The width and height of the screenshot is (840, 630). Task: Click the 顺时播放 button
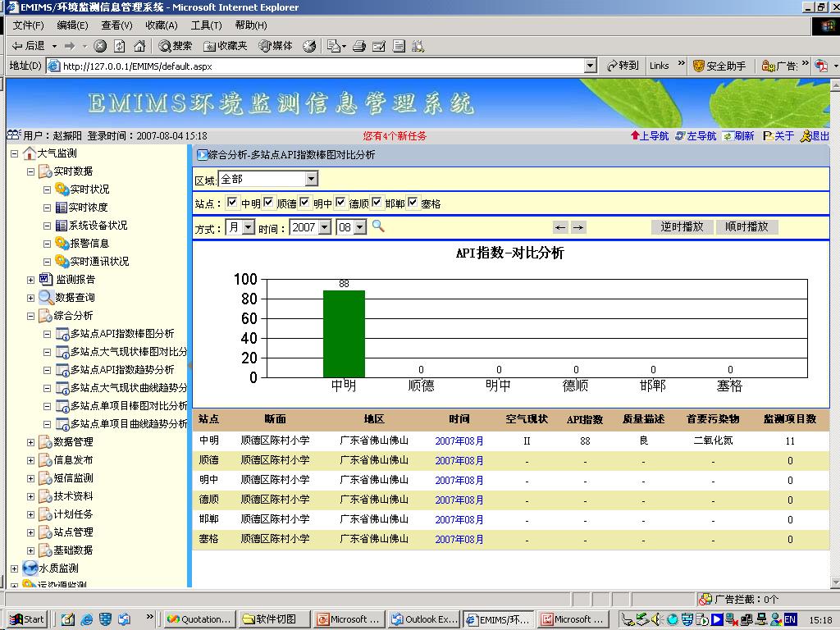(x=746, y=226)
